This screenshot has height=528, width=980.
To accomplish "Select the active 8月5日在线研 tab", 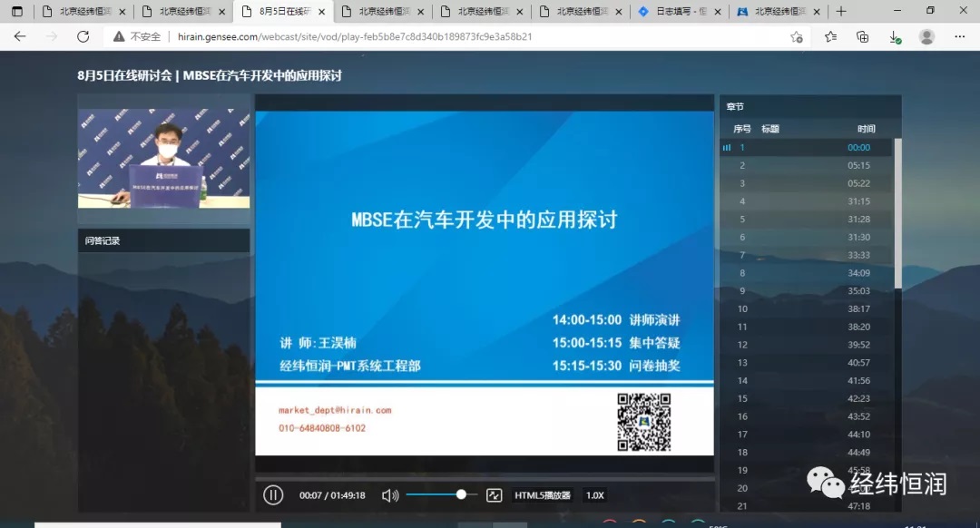I will pos(283,11).
